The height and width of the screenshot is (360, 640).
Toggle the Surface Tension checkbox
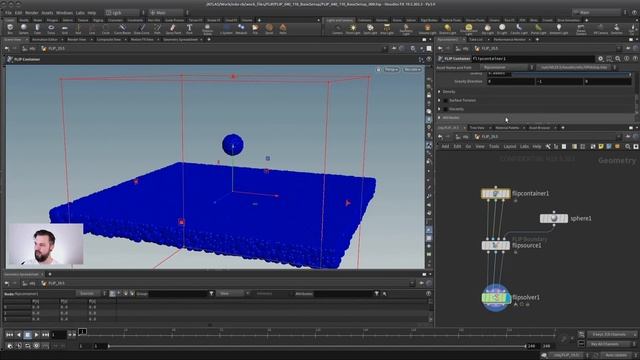(x=446, y=100)
